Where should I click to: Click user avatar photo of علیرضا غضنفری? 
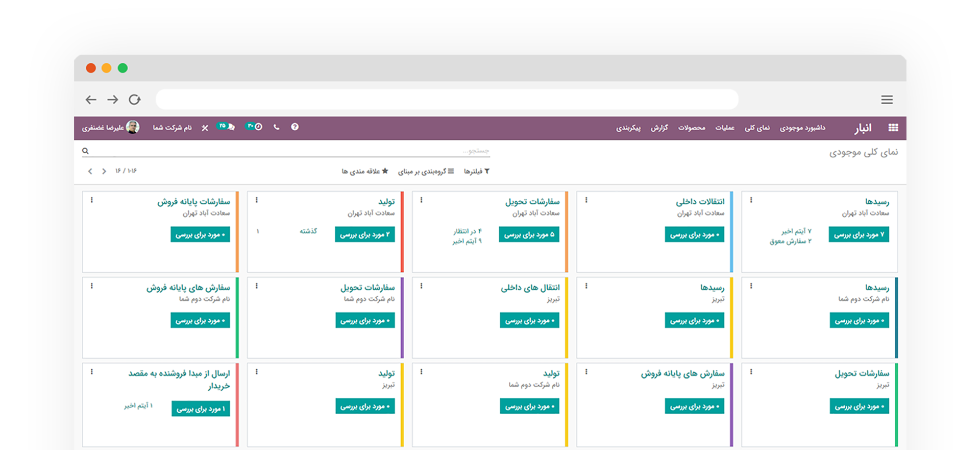pos(133,127)
